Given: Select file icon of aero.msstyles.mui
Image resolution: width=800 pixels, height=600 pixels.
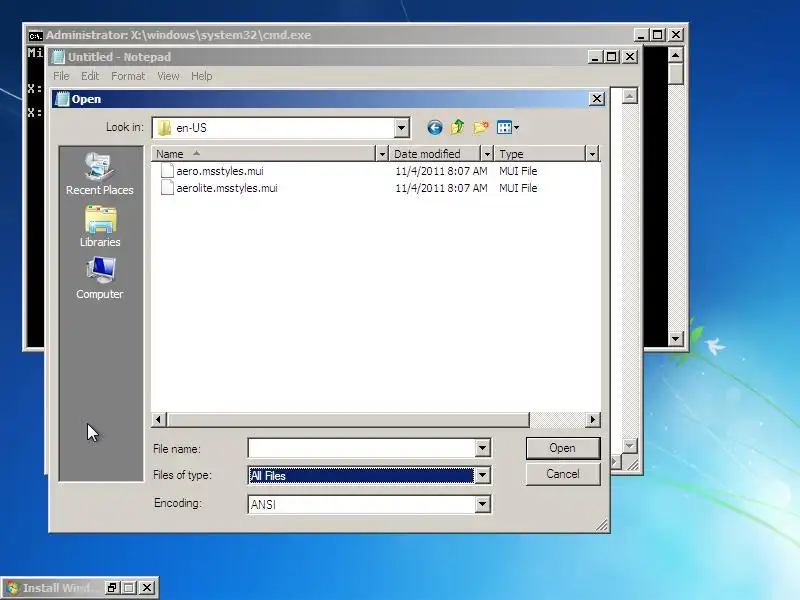Looking at the screenshot, I should click(167, 170).
